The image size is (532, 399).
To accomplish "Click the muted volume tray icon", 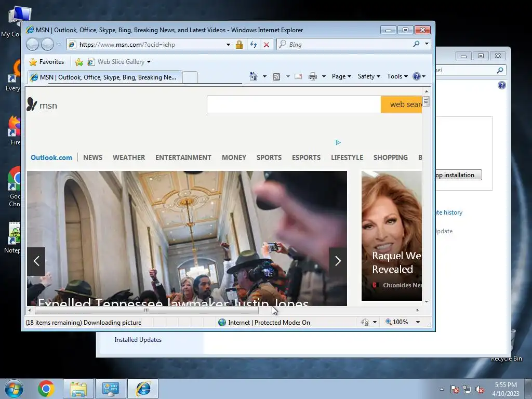I will tap(480, 389).
